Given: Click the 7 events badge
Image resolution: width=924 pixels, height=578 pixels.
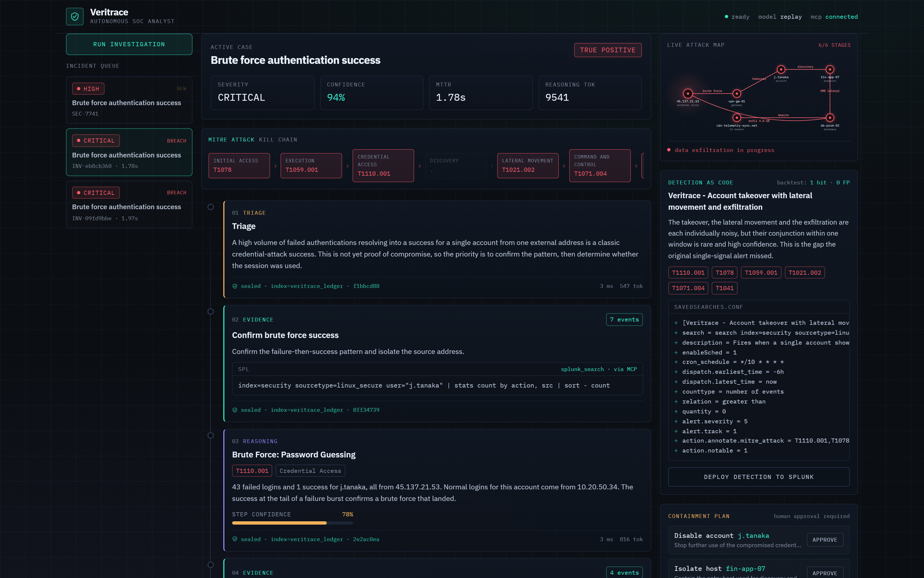Looking at the screenshot, I should click(624, 320).
